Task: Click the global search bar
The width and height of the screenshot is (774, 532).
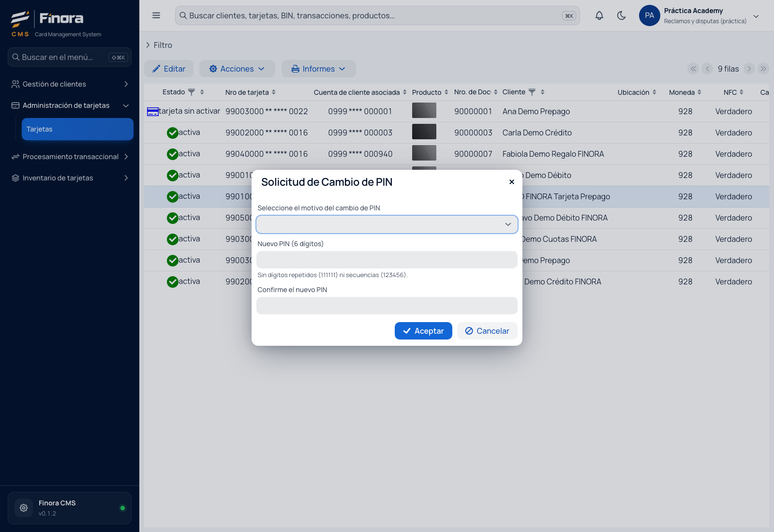Action: (x=377, y=15)
